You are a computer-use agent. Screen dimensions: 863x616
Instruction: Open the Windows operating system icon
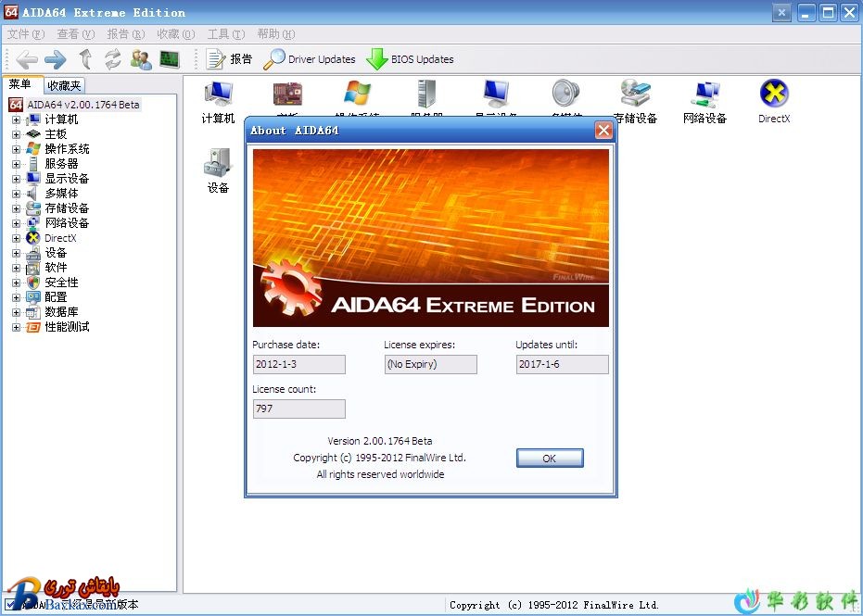[357, 94]
